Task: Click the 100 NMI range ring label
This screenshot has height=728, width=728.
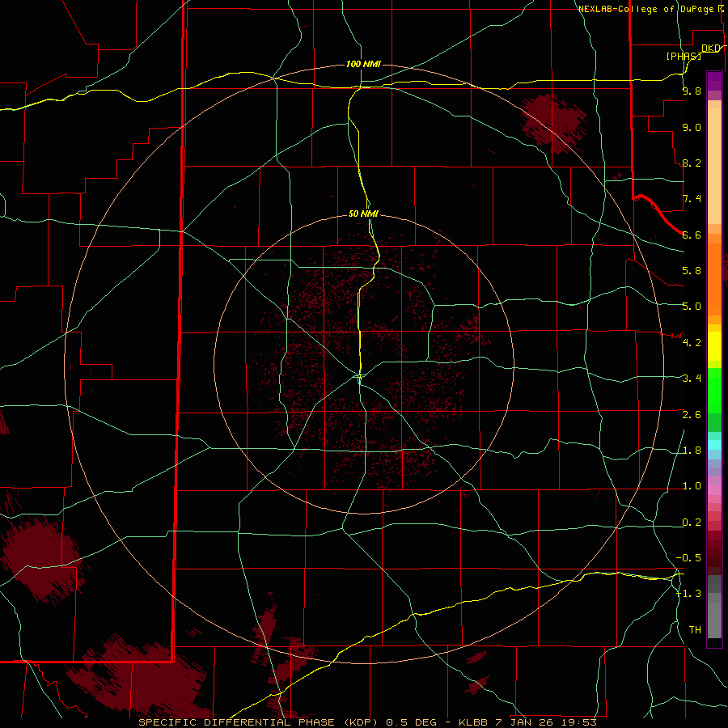Action: (x=363, y=64)
